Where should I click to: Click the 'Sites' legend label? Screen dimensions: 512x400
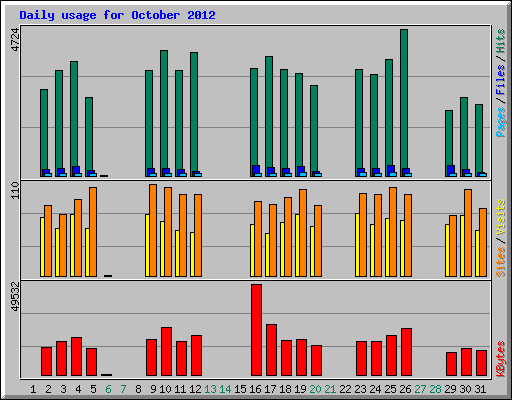click(500, 262)
